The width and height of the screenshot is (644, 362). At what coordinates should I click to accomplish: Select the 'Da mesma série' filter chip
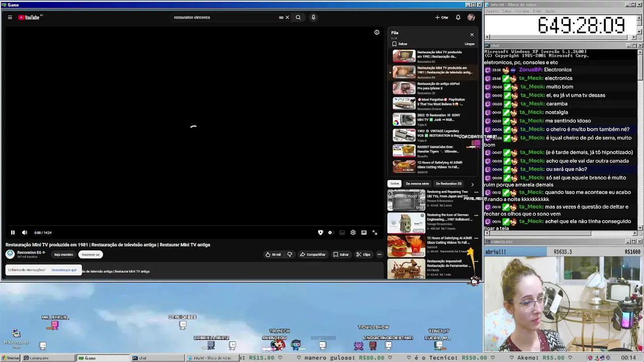(417, 184)
